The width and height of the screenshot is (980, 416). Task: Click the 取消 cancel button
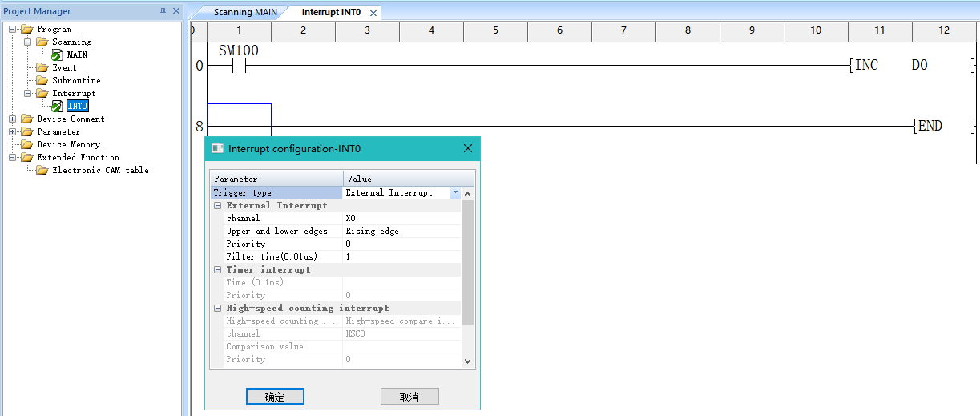pyautogui.click(x=409, y=397)
